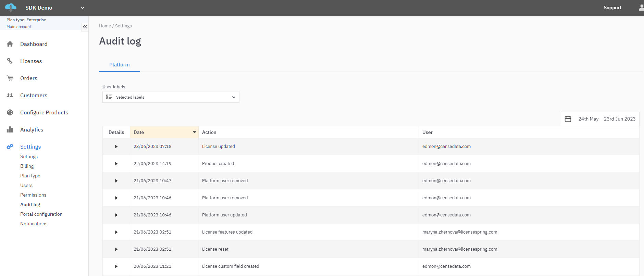Click the Dashboard home icon

[x=10, y=44]
